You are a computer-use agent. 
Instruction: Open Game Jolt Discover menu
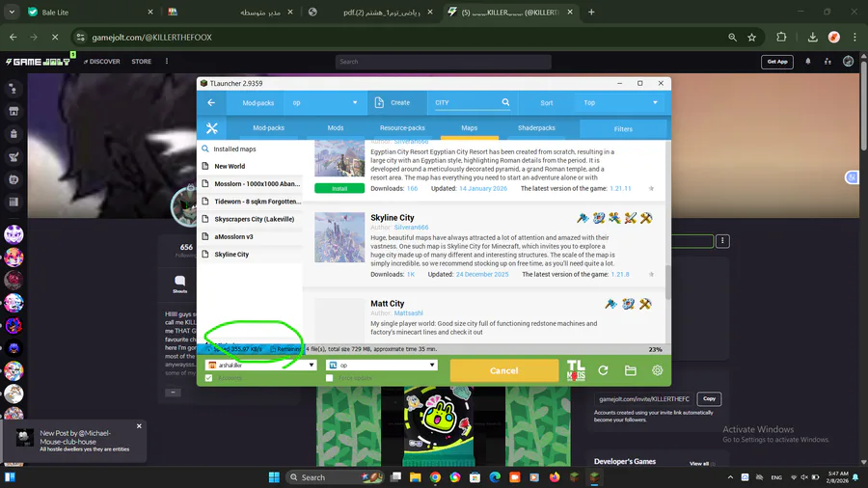(x=102, y=62)
